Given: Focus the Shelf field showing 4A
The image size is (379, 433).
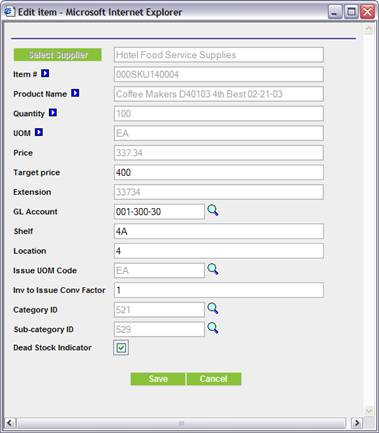Looking at the screenshot, I should pyautogui.click(x=219, y=231).
